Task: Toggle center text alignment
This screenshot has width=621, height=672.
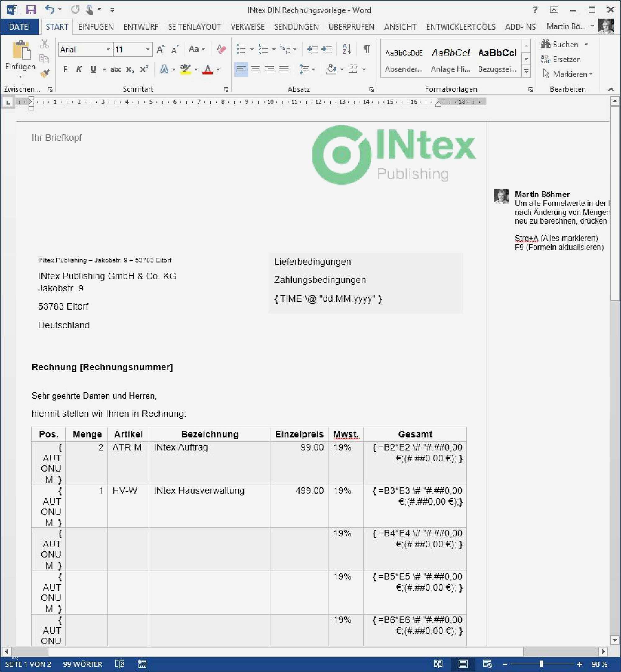Action: (x=256, y=69)
